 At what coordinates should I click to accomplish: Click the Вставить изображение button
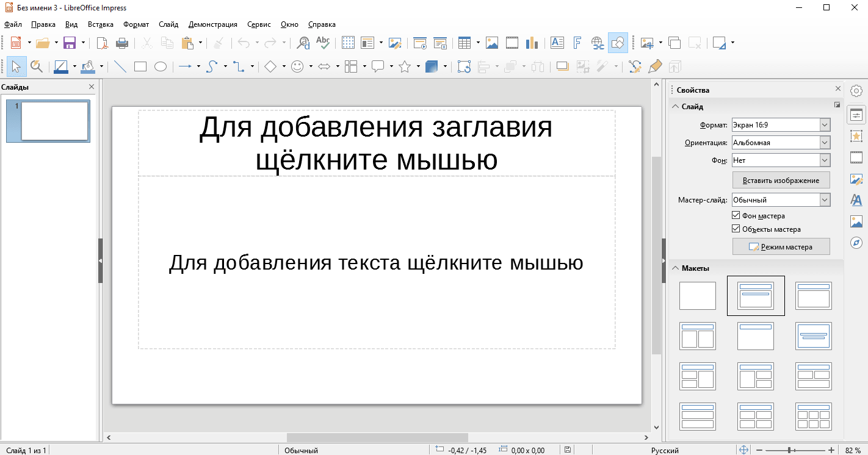point(781,181)
